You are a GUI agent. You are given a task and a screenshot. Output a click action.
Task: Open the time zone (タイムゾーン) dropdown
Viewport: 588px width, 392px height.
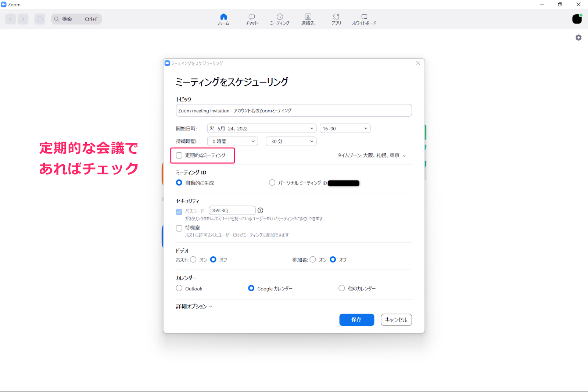point(372,156)
